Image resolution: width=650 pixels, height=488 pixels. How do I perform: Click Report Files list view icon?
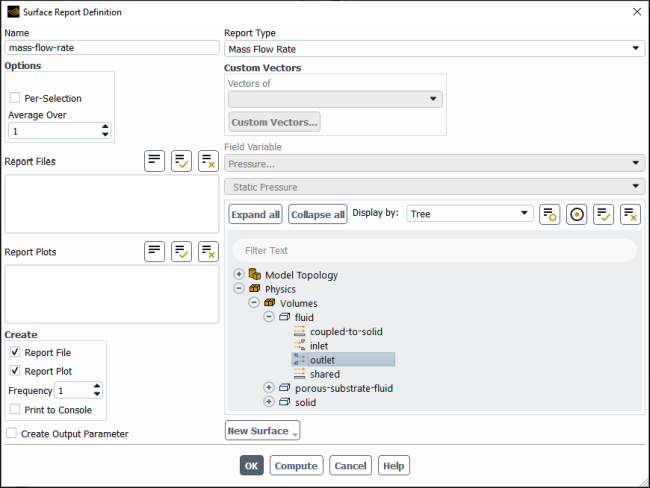(154, 161)
